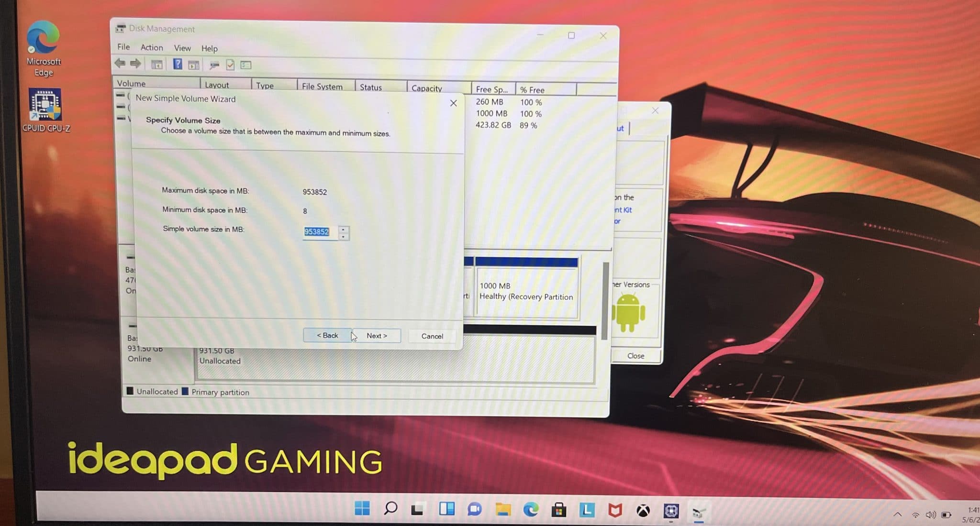Open Microsoft Store from the taskbar

(558, 511)
